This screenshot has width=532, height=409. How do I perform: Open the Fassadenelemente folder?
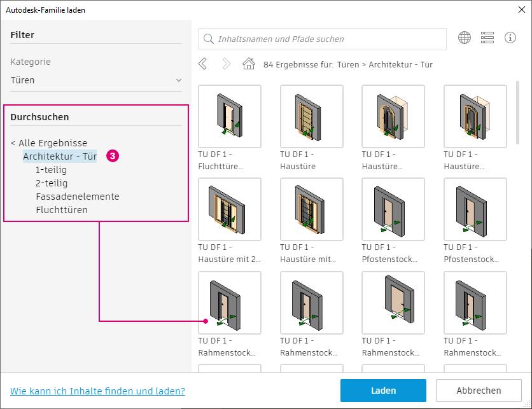(x=78, y=197)
